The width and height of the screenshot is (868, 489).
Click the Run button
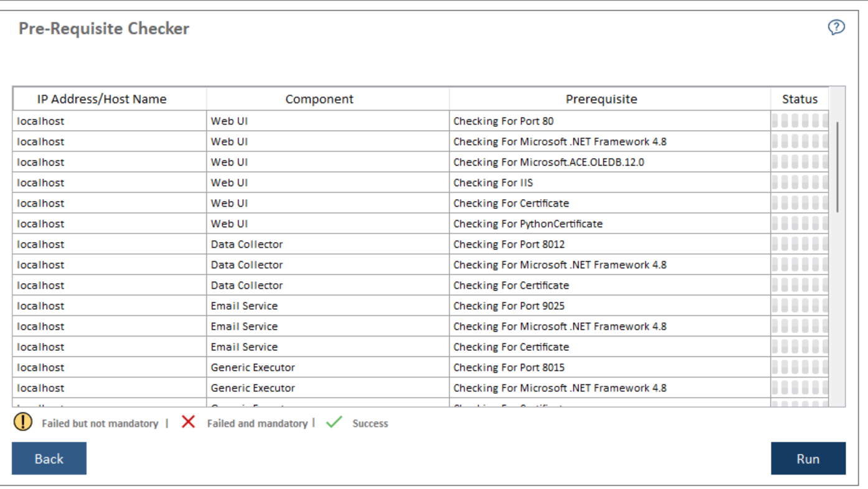pos(808,459)
